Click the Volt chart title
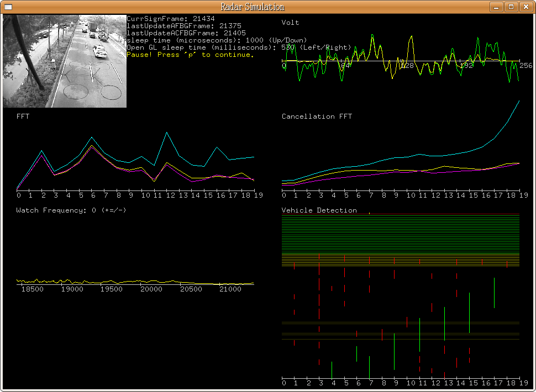The height and width of the screenshot is (392, 536). tap(291, 23)
